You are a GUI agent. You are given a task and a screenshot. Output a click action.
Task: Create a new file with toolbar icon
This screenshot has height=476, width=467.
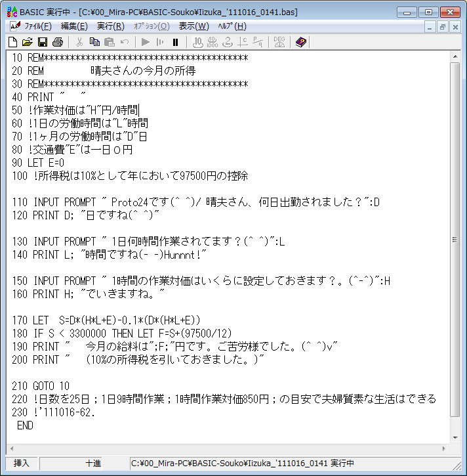point(12,42)
